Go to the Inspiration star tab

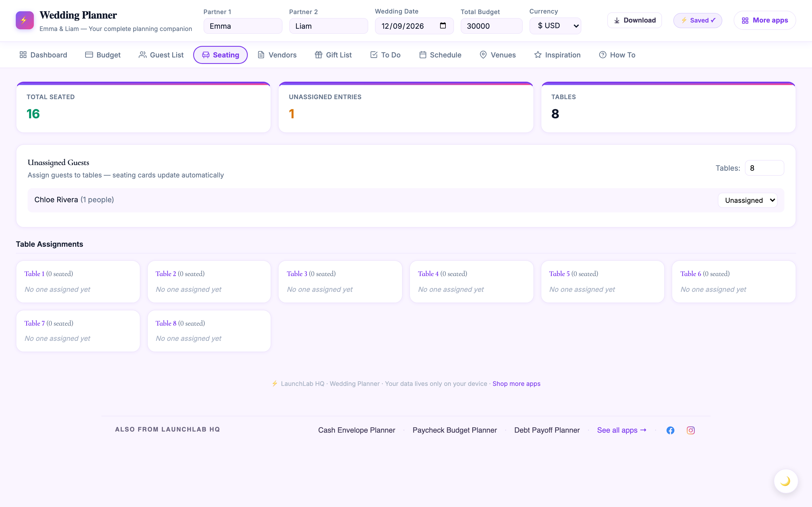coord(557,55)
